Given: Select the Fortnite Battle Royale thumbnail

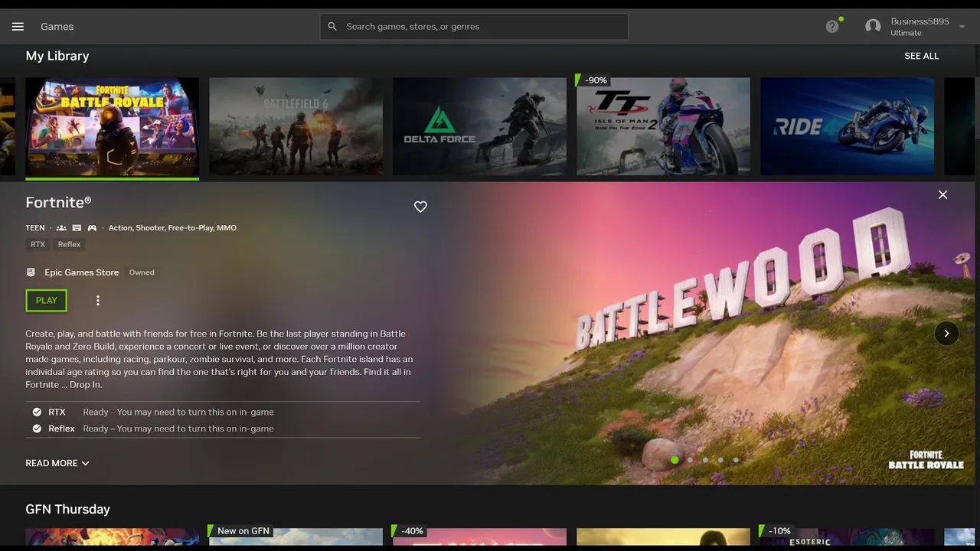Looking at the screenshot, I should [113, 127].
